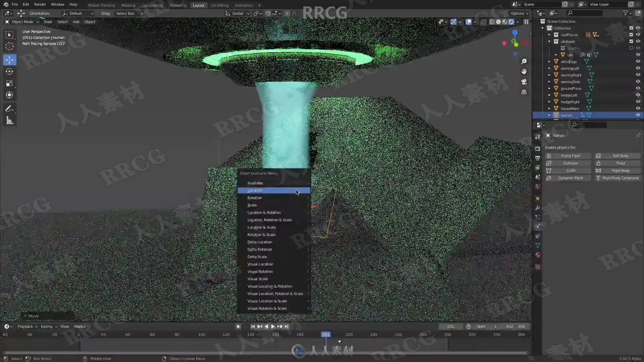This screenshot has height=362, width=644.
Task: Open the Object Mode dropdown
Action: click(x=22, y=22)
